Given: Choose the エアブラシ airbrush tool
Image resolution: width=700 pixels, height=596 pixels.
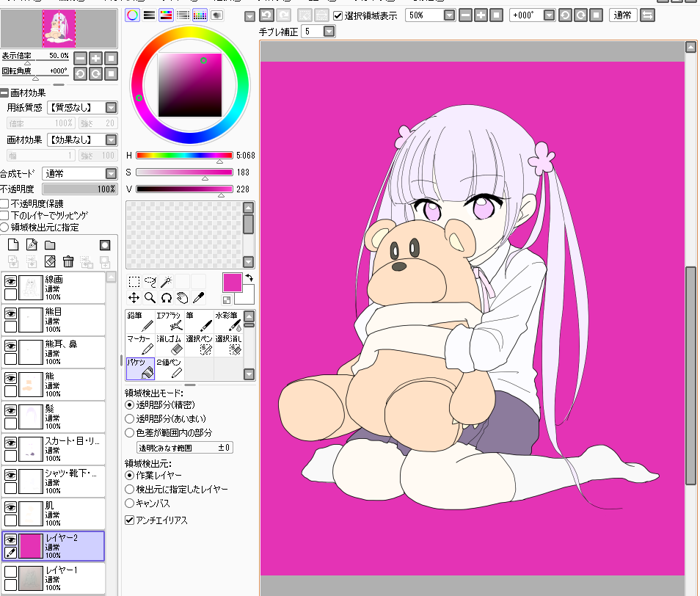Looking at the screenshot, I should [169, 321].
